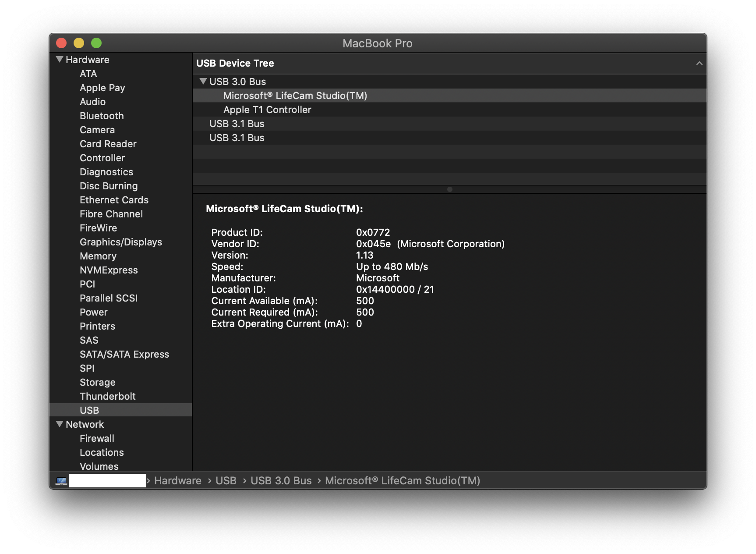
Task: Click the USB Device Tree sort chevron
Action: (699, 63)
